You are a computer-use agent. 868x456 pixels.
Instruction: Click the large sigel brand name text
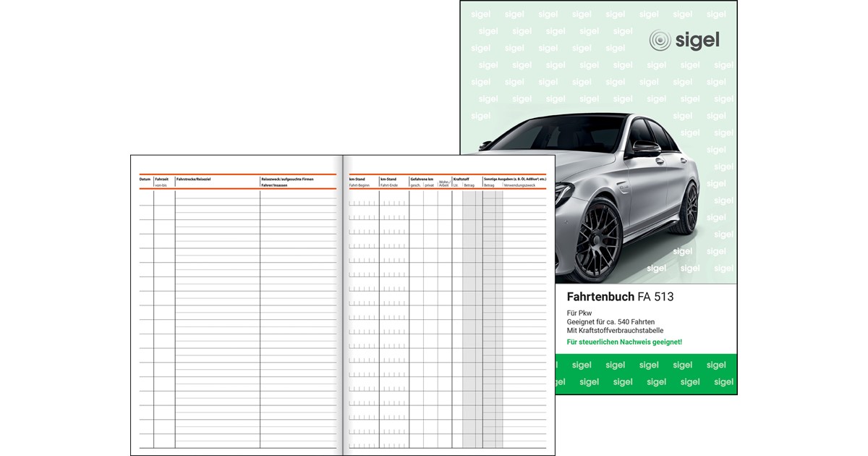click(697, 41)
